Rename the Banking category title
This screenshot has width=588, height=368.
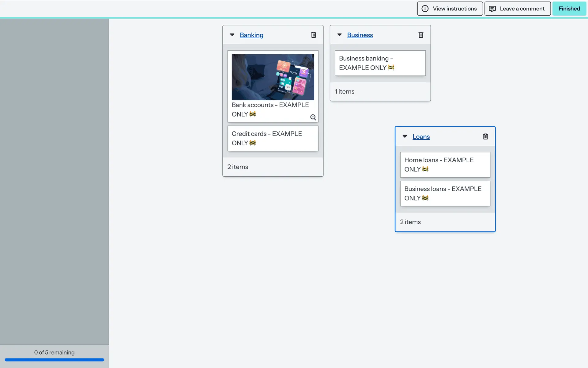tap(251, 35)
